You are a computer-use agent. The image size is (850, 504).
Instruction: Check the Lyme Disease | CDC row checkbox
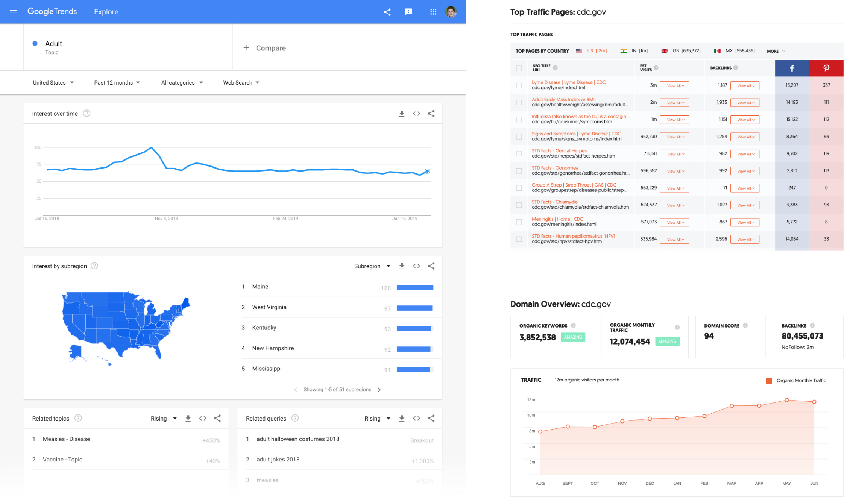tap(519, 85)
